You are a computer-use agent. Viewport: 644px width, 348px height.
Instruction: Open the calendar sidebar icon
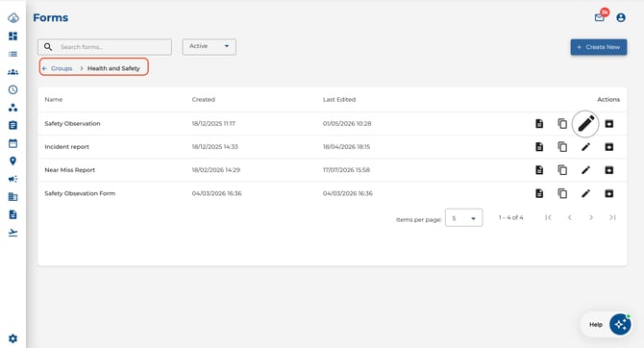click(13, 143)
